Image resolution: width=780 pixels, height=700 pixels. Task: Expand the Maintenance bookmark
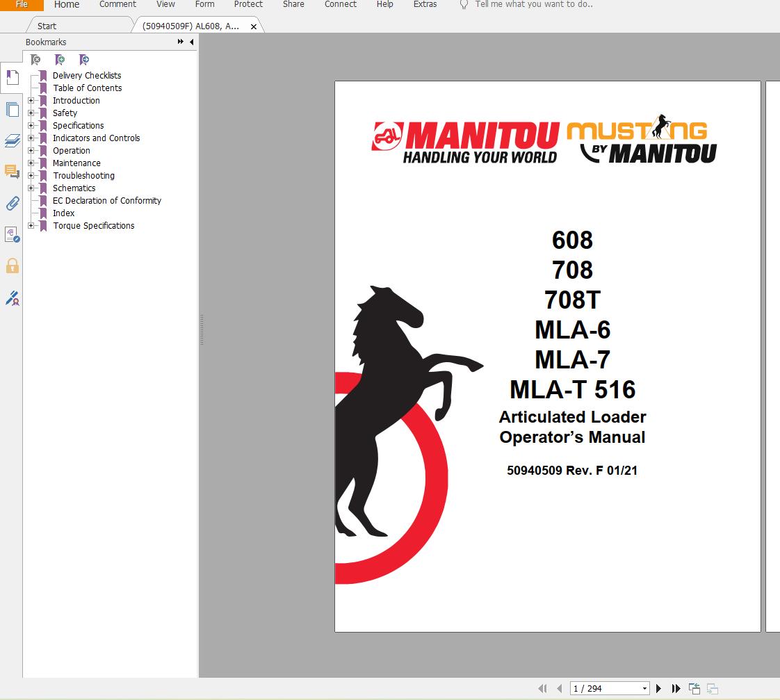click(x=31, y=163)
